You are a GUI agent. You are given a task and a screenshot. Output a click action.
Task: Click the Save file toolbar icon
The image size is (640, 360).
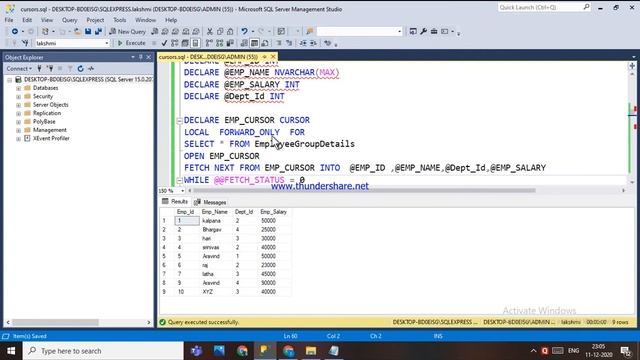tap(88, 31)
